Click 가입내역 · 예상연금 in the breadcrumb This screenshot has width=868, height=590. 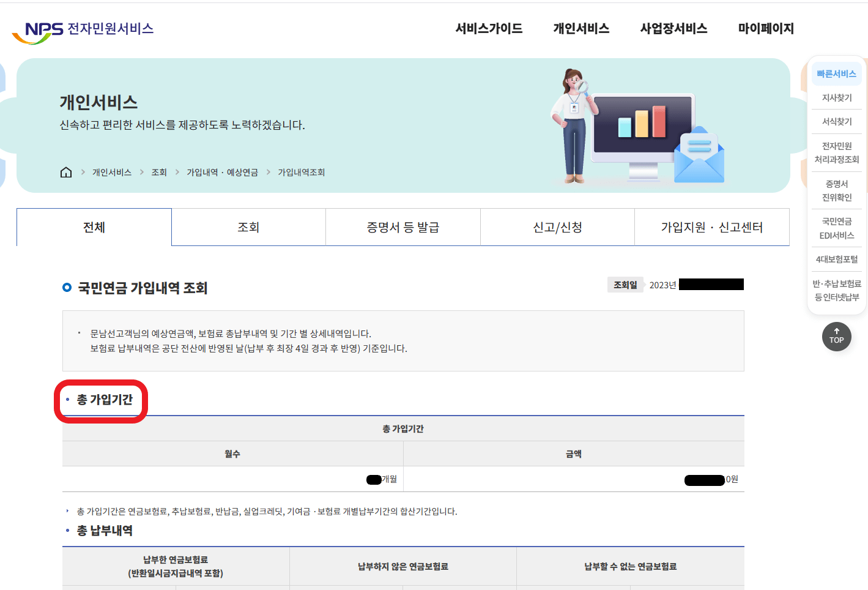(x=223, y=172)
